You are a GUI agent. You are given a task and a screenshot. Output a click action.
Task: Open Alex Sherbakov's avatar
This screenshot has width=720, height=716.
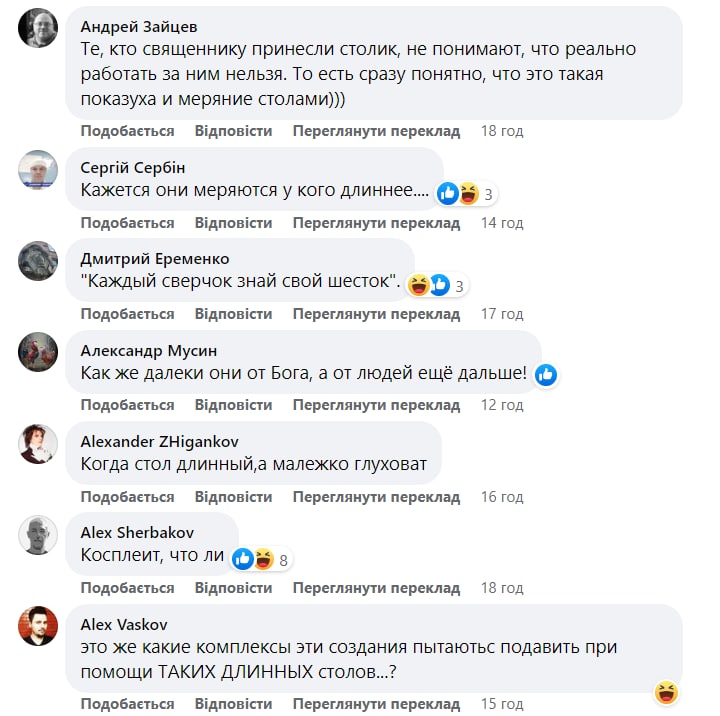click(x=38, y=535)
